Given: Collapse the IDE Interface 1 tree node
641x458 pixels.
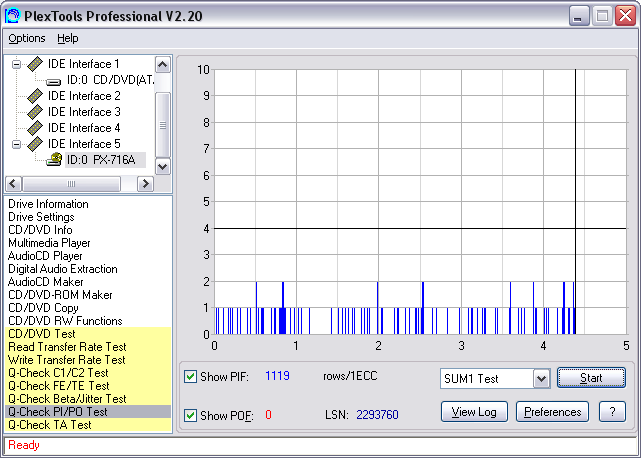Looking at the screenshot, I should [16, 64].
